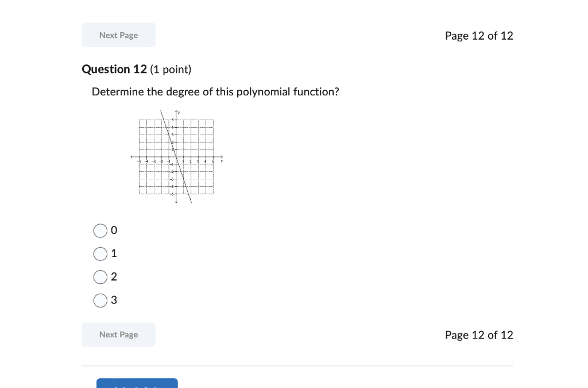Pick the radio button for answer 3
The height and width of the screenshot is (388, 588).
pyautogui.click(x=100, y=301)
